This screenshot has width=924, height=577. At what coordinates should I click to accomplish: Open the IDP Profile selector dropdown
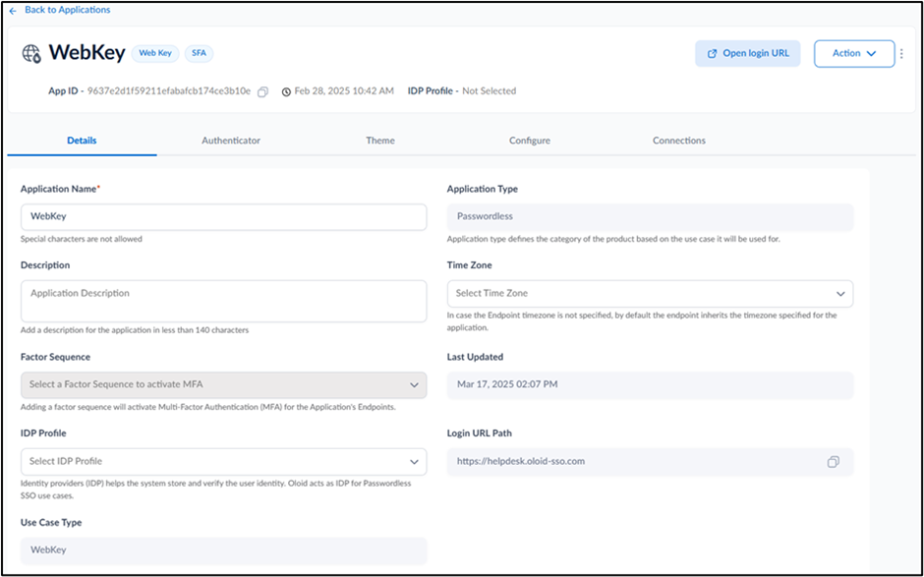[224, 461]
